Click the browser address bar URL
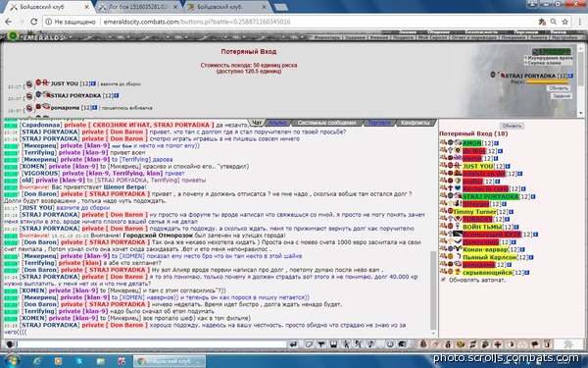This screenshot has height=368, width=588. (x=197, y=22)
